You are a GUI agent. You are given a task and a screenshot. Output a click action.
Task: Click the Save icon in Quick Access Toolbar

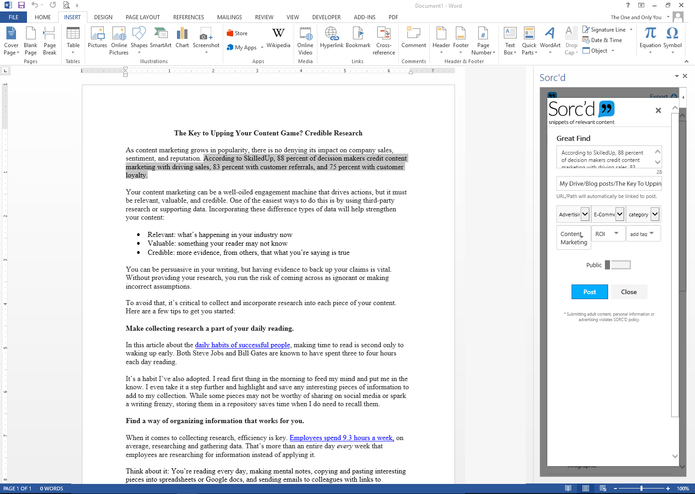[x=21, y=5]
